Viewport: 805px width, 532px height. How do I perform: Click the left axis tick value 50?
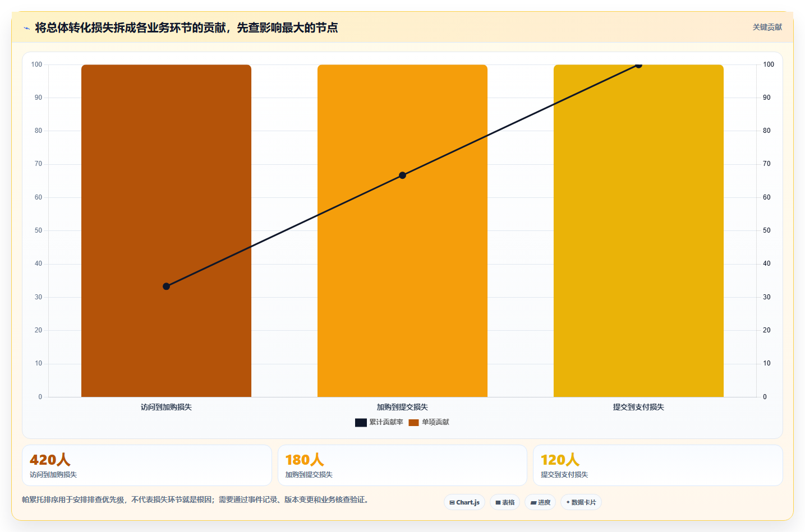coord(38,230)
